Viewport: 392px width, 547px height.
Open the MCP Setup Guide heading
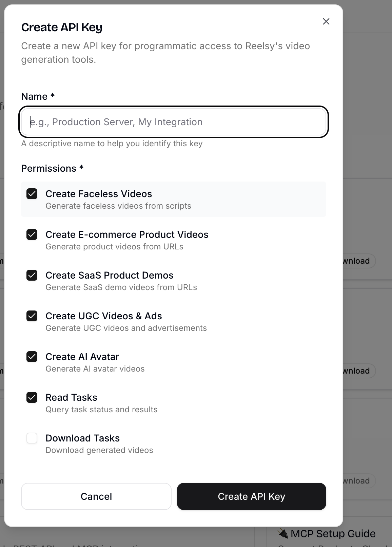point(333,534)
